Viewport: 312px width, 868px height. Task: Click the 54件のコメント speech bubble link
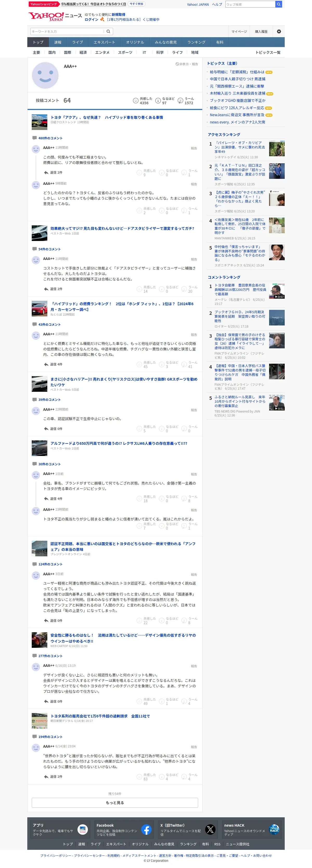pos(47,249)
